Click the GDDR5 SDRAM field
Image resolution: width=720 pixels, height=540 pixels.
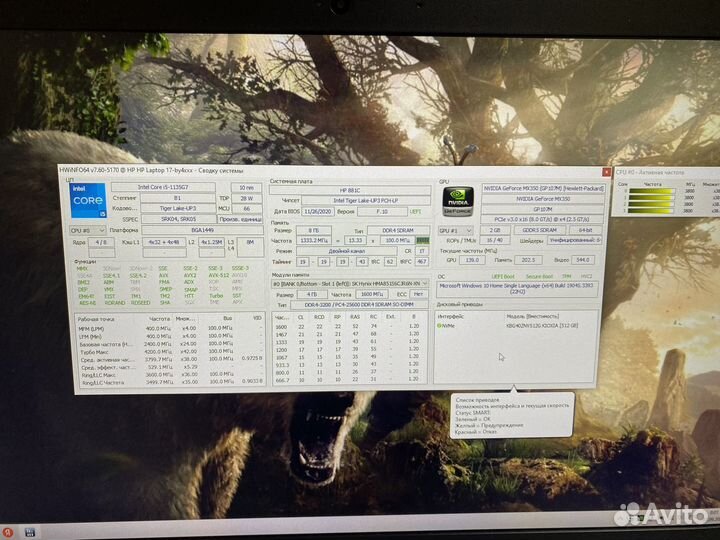pyautogui.click(x=539, y=230)
